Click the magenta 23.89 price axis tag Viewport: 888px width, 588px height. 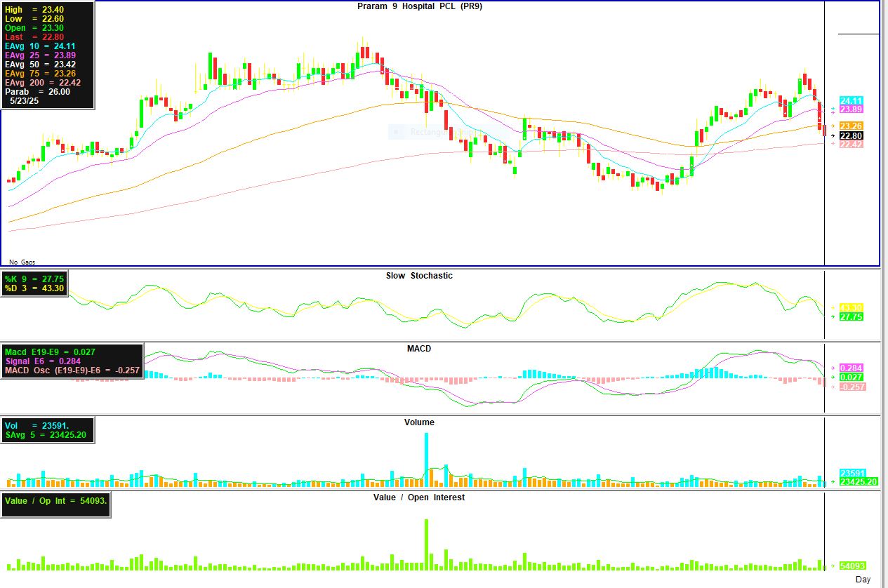(x=851, y=109)
